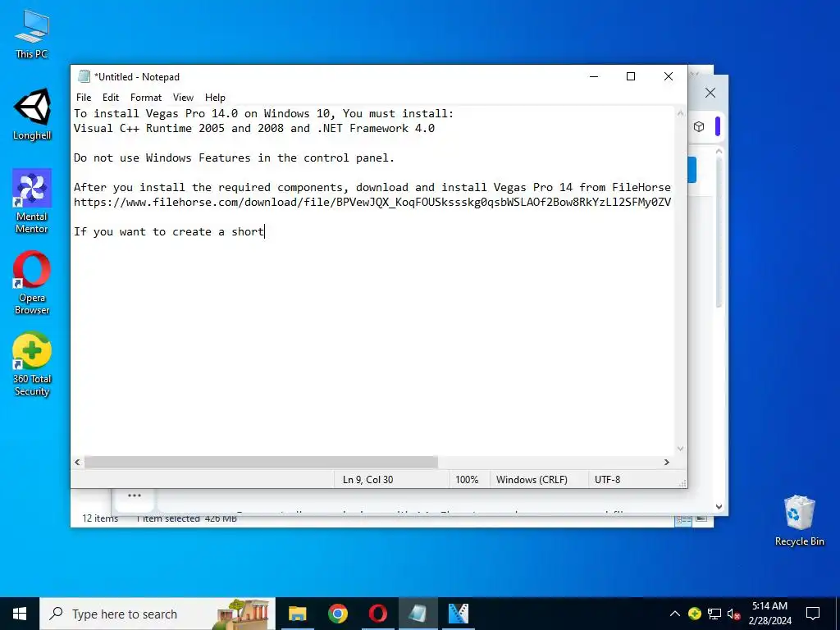Select the Opera Browser desktop shortcut
The width and height of the screenshot is (840, 630).
(32, 283)
